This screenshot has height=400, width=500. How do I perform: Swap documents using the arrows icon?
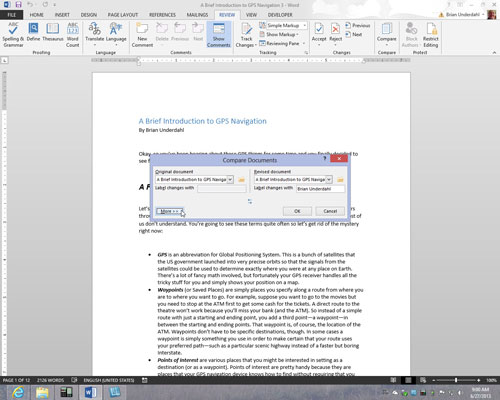250,201
